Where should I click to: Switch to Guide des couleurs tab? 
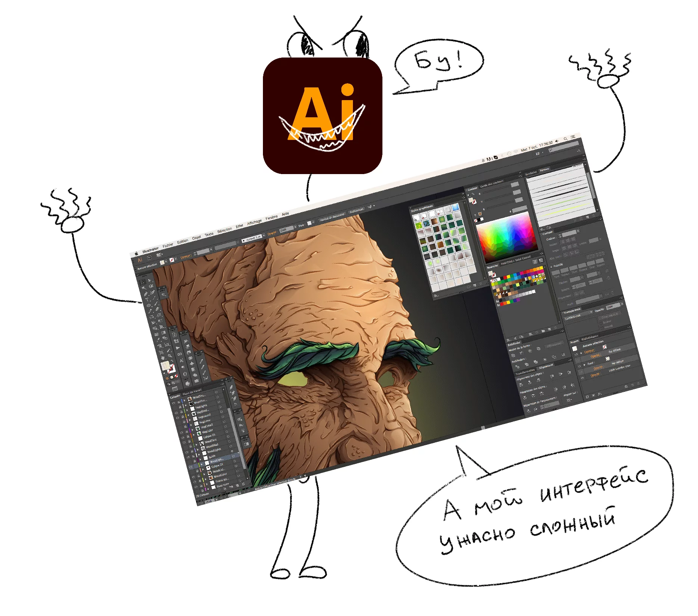point(491,183)
